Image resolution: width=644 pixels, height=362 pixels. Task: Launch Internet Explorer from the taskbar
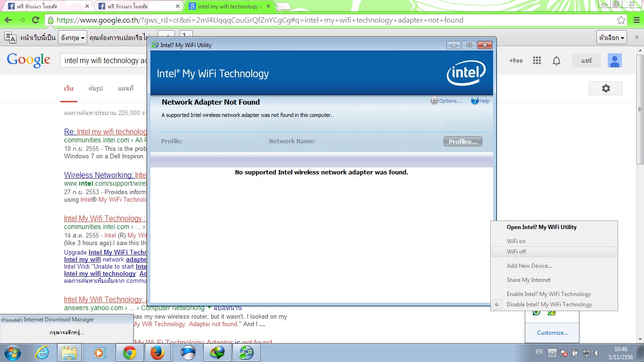(42, 353)
